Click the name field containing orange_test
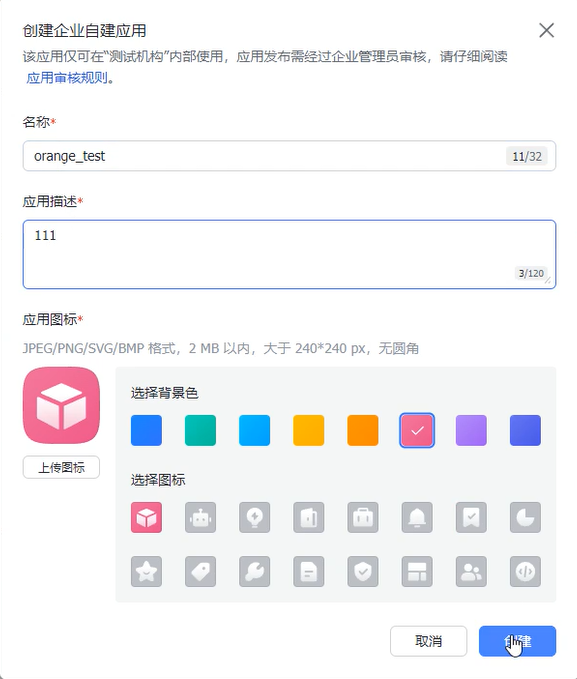 [x=289, y=156]
